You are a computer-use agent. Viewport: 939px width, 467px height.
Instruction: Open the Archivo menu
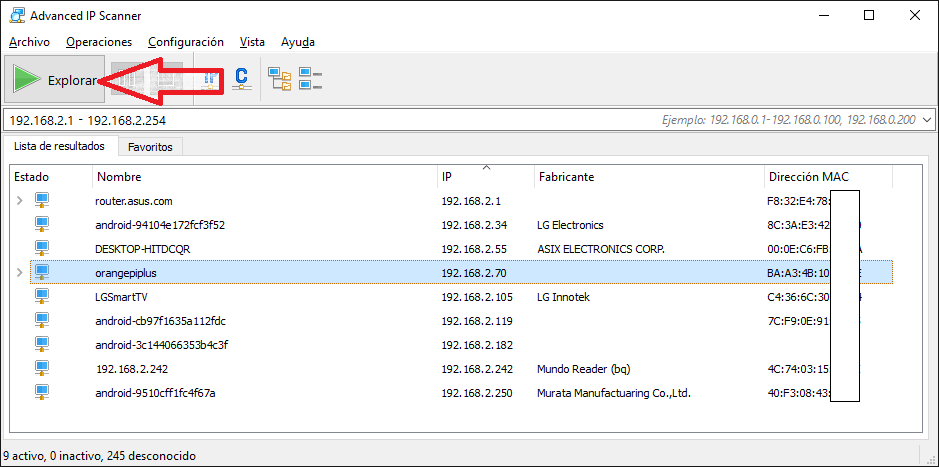click(29, 42)
